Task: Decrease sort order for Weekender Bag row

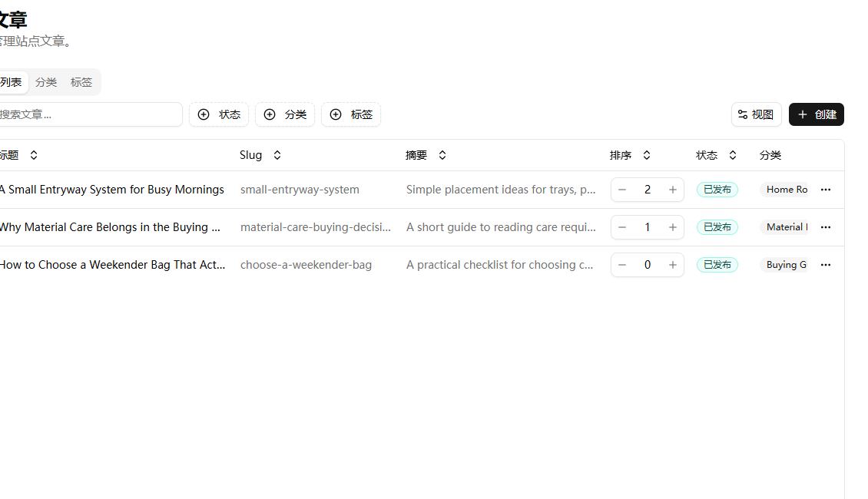Action: click(x=622, y=265)
